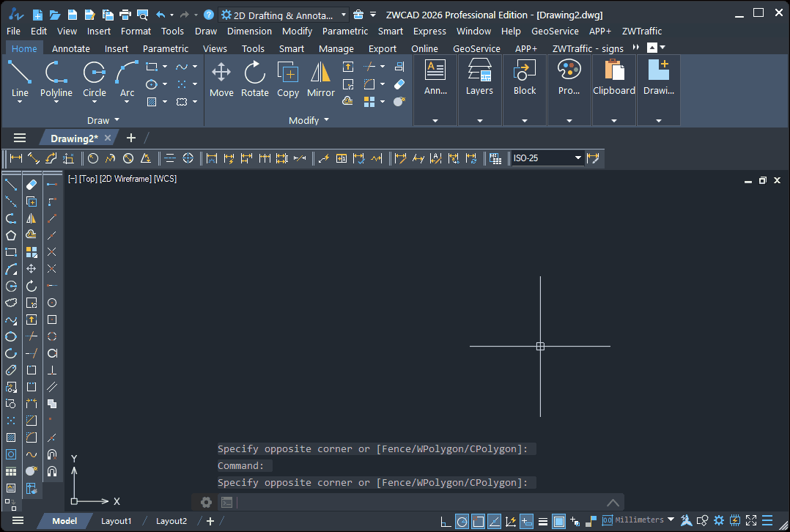Expand the Block panel dropdown arrow
The width and height of the screenshot is (790, 532).
[525, 121]
